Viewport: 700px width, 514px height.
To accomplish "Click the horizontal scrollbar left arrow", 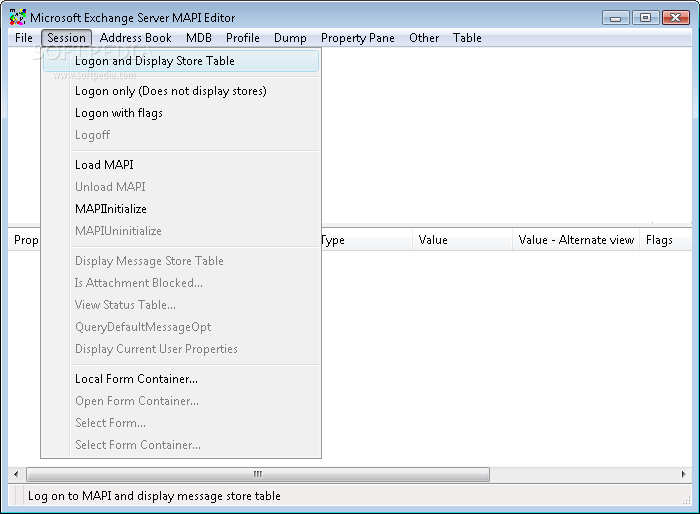I will 16,474.
